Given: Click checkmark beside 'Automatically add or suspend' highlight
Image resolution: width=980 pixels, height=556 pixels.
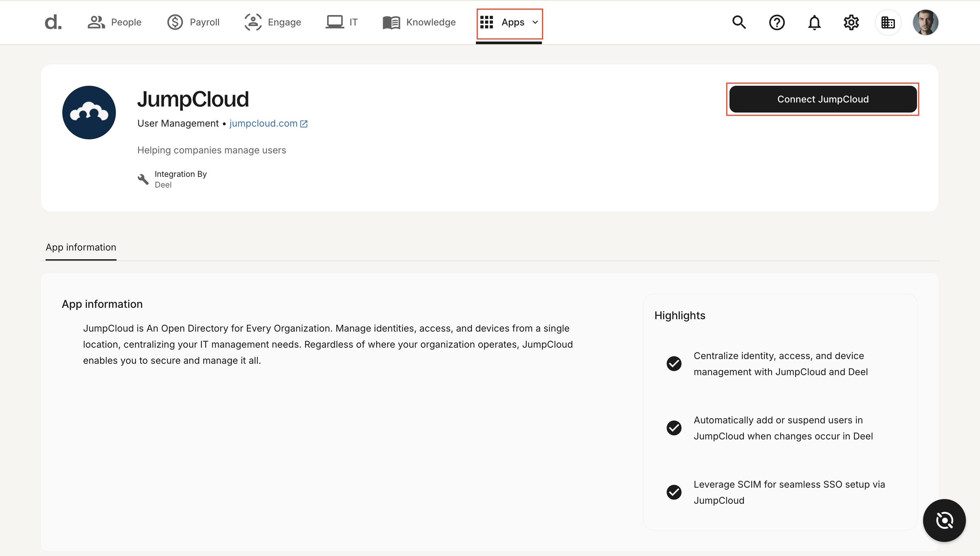Looking at the screenshot, I should pos(674,428).
